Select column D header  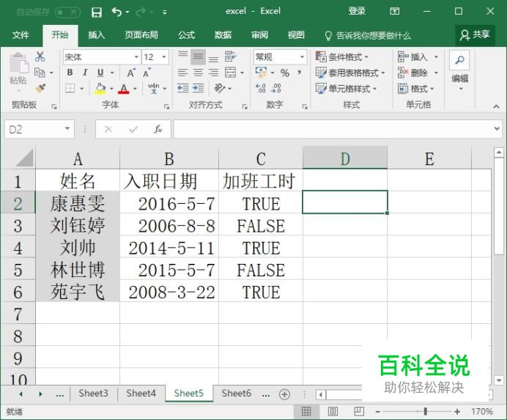pyautogui.click(x=345, y=159)
